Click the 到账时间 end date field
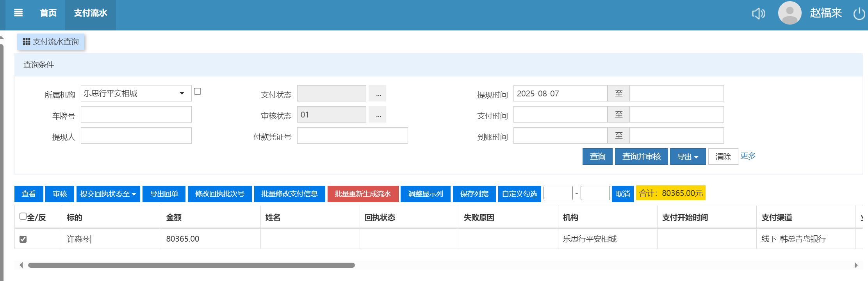 point(677,135)
